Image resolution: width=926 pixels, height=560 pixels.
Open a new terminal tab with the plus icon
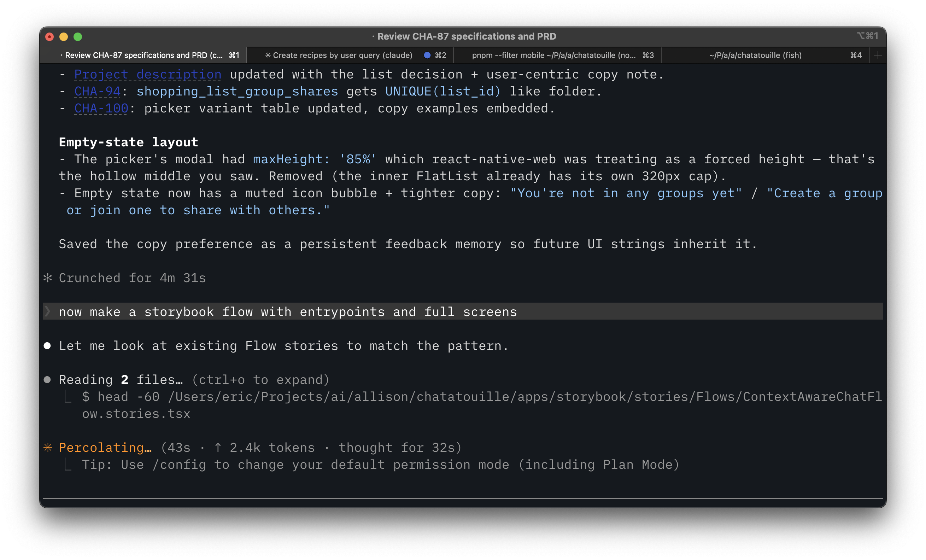tap(878, 55)
